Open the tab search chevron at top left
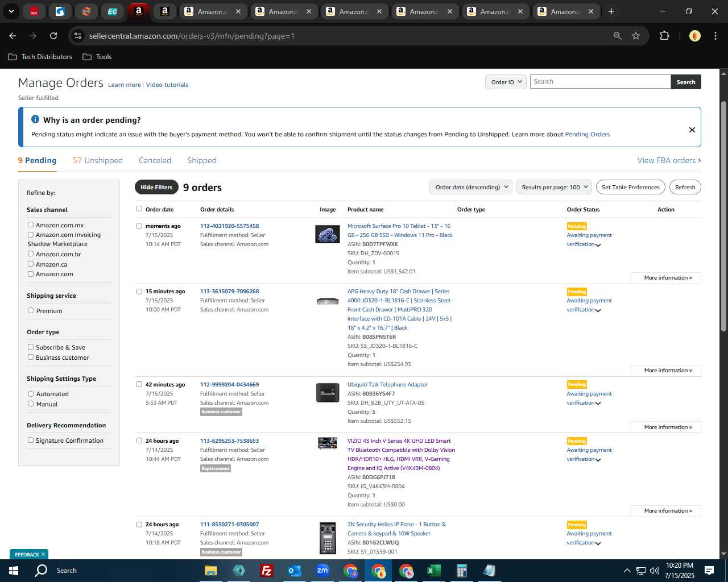 pyautogui.click(x=11, y=11)
